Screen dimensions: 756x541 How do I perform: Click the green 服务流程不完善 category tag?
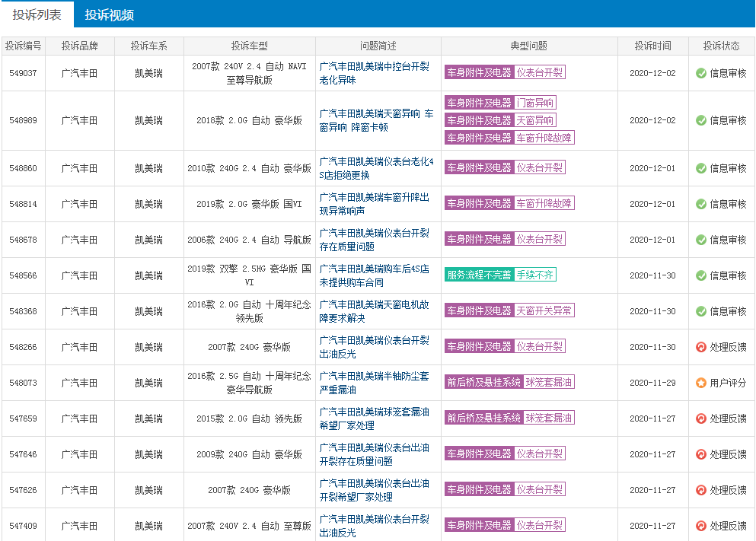[x=479, y=275]
